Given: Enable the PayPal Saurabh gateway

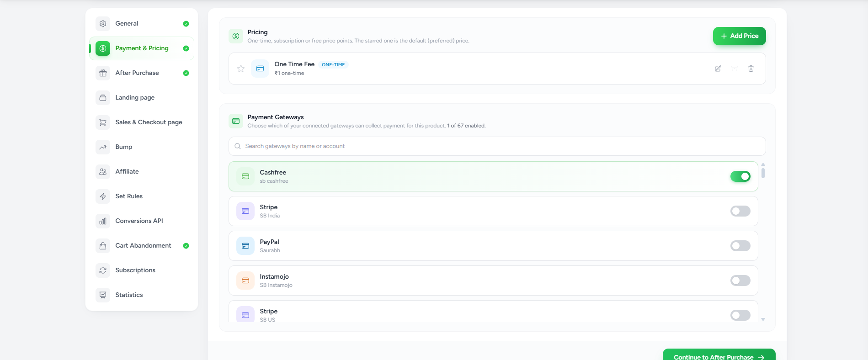Looking at the screenshot, I should 740,246.
